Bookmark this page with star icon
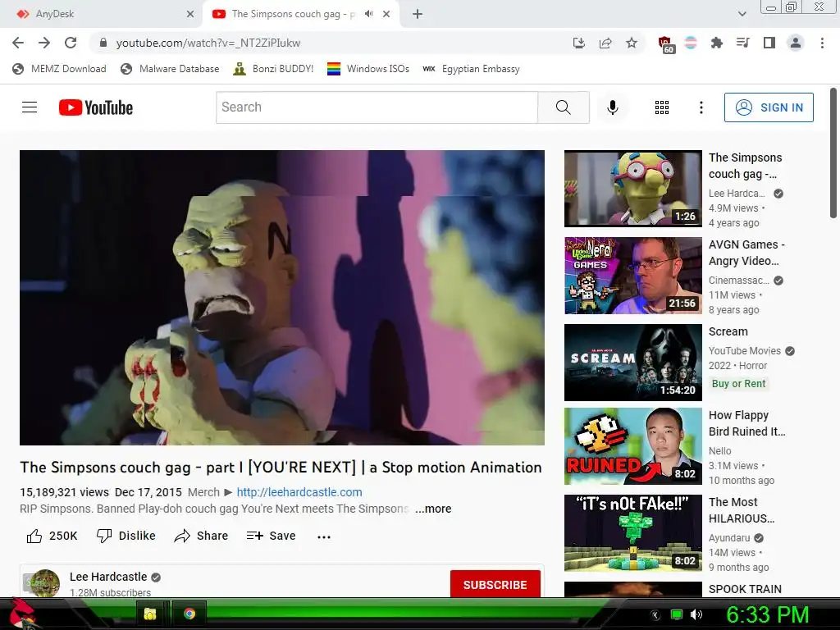The width and height of the screenshot is (840, 630). point(632,43)
